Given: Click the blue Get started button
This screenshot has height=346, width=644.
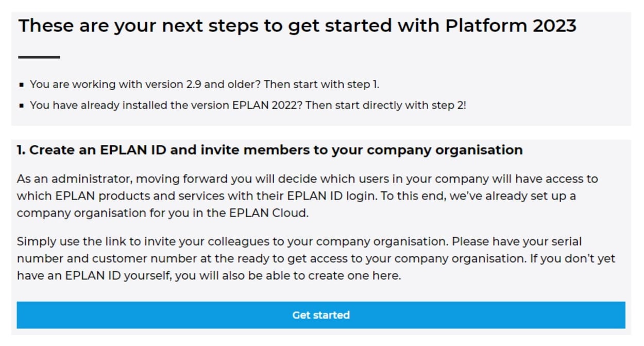Looking at the screenshot, I should tap(320, 315).
